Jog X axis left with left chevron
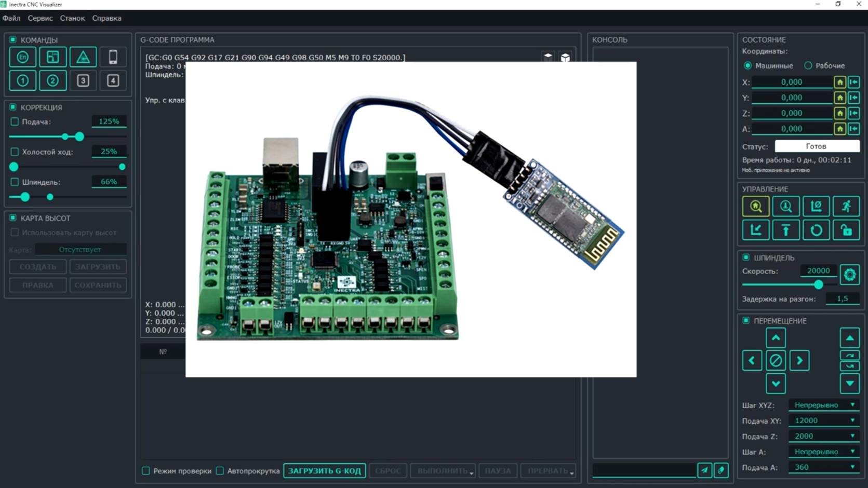Screen dimensions: 868x488 (x=752, y=360)
